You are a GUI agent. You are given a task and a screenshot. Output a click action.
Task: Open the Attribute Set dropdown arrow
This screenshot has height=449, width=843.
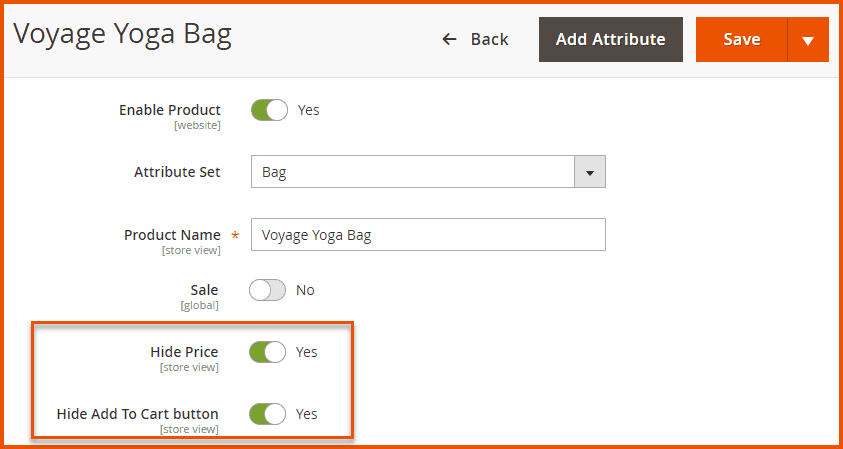tap(589, 172)
